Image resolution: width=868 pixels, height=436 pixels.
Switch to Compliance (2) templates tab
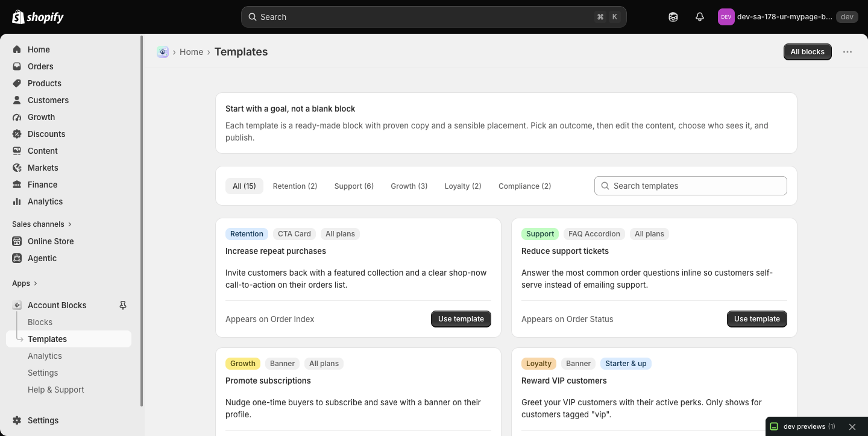click(524, 186)
